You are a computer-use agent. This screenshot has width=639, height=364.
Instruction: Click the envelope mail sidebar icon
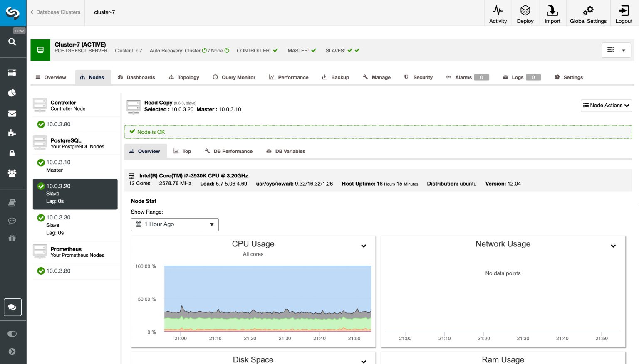tap(12, 113)
